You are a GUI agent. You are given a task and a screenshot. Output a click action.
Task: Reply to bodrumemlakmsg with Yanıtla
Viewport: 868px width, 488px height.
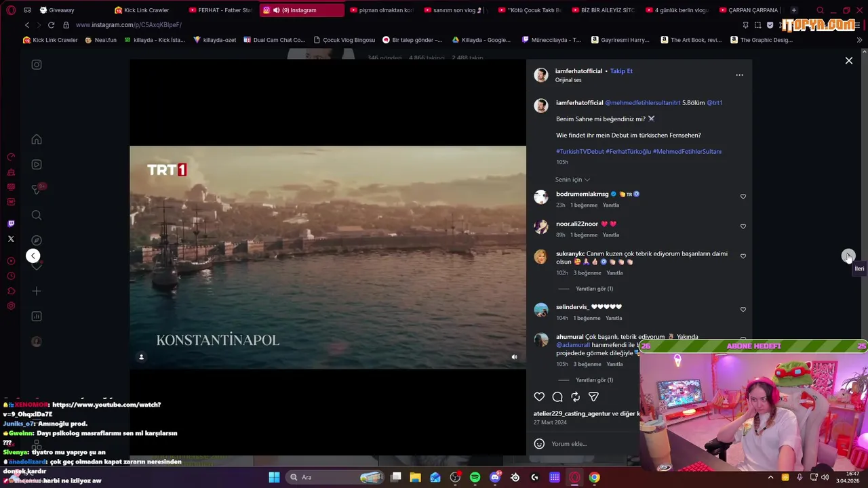(x=611, y=205)
